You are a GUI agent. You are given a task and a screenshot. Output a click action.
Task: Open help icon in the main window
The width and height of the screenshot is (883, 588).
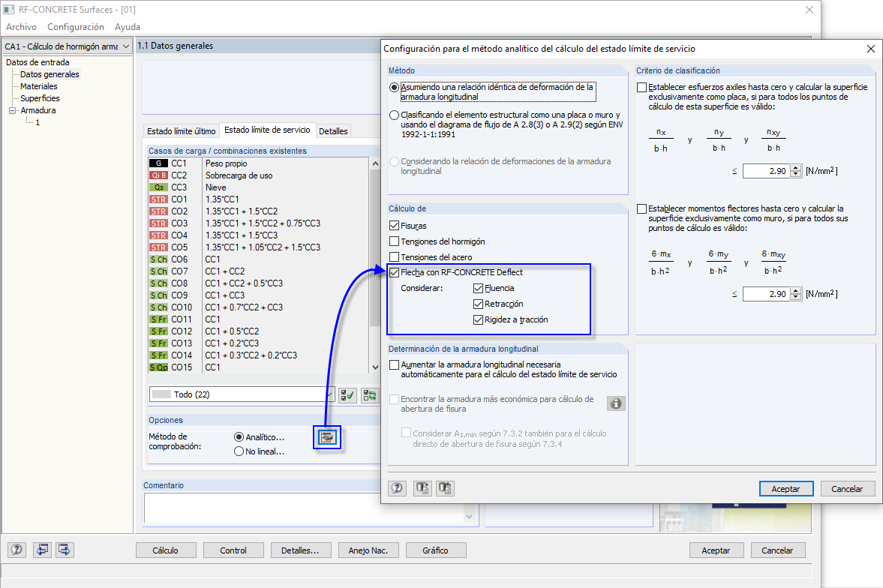[x=17, y=550]
